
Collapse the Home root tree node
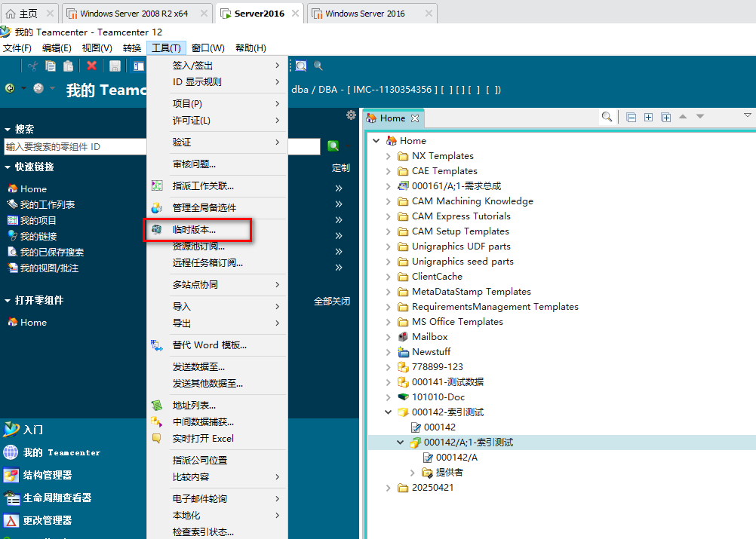tap(376, 141)
